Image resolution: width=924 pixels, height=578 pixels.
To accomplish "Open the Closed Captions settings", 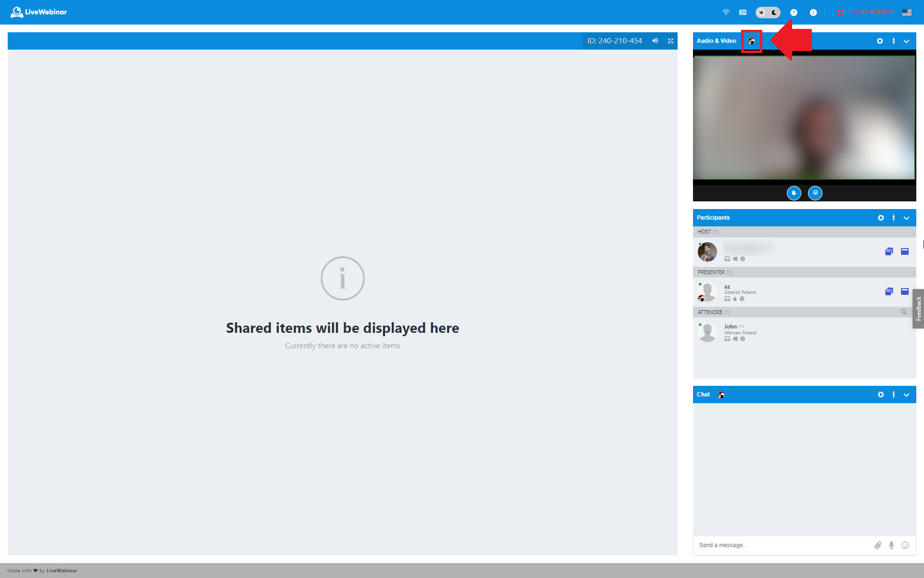I will 742,13.
